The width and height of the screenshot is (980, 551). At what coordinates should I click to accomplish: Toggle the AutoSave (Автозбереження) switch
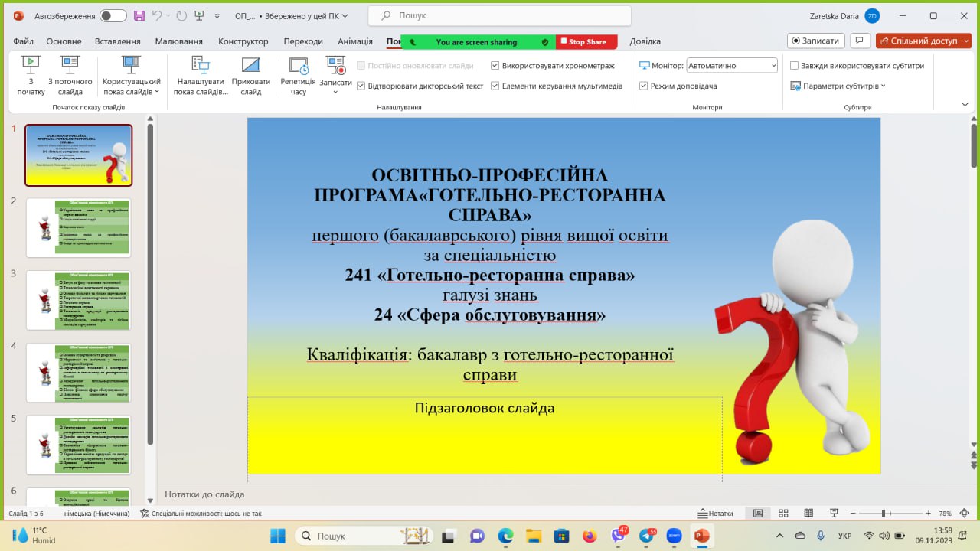click(113, 15)
